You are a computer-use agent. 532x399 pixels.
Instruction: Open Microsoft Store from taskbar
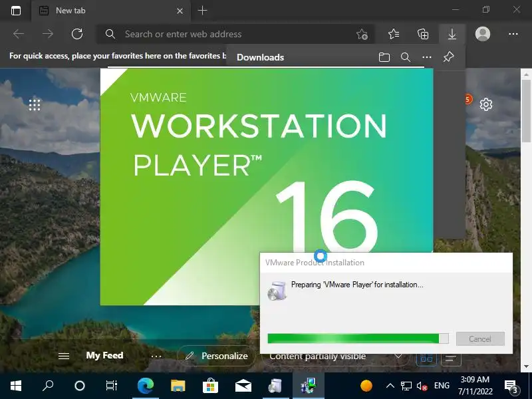point(210,386)
